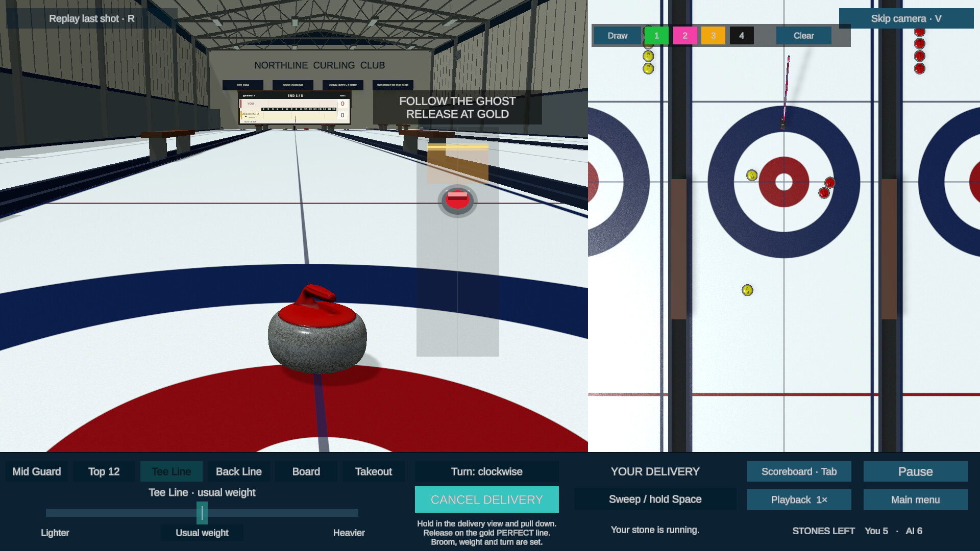The image size is (980, 551).
Task: Select the orange draw color 3
Action: pyautogui.click(x=713, y=36)
